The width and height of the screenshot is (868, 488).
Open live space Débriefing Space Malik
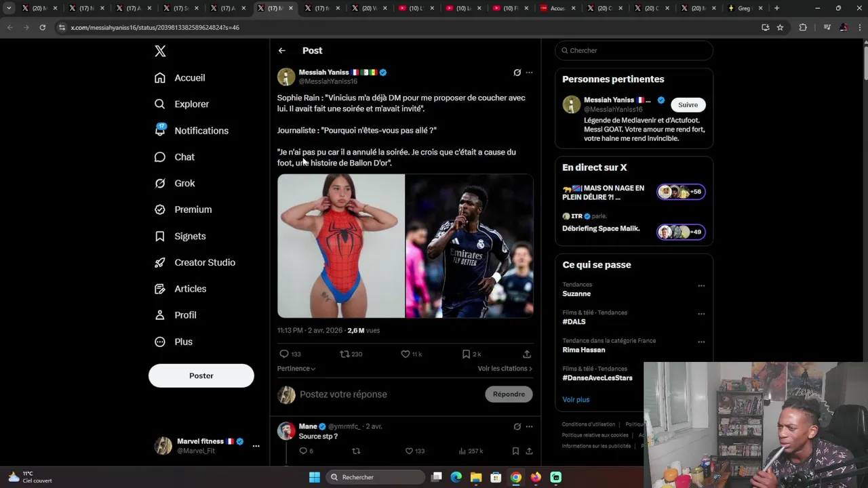click(634, 228)
